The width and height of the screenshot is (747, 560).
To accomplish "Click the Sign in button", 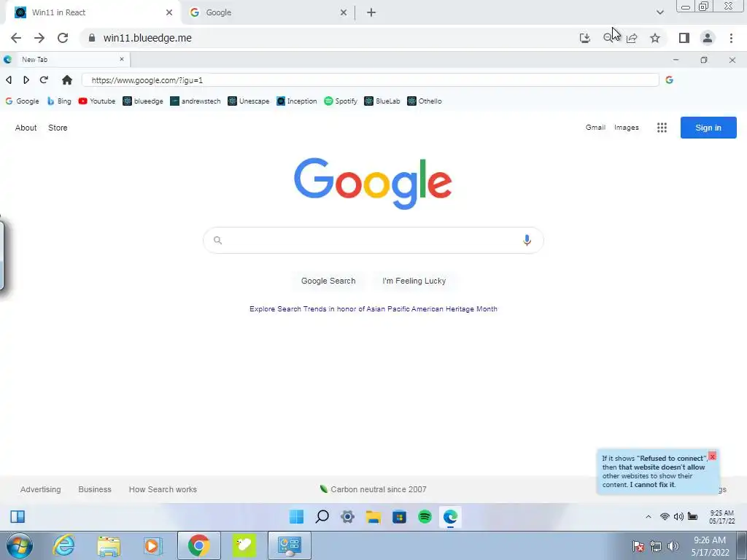I will [x=708, y=128].
